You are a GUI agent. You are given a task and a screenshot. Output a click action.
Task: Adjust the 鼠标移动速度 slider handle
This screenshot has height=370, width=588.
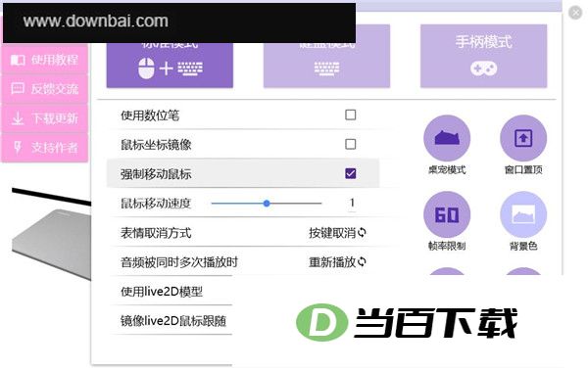[x=267, y=204]
